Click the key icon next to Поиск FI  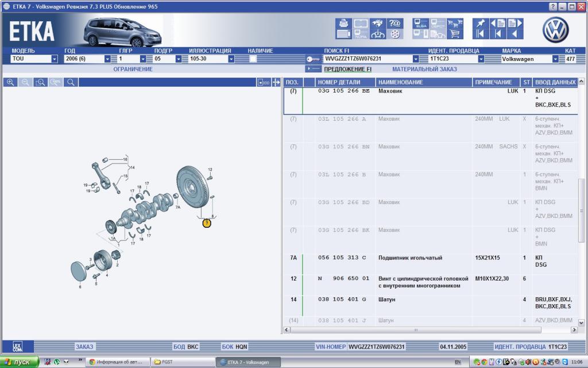point(313,59)
